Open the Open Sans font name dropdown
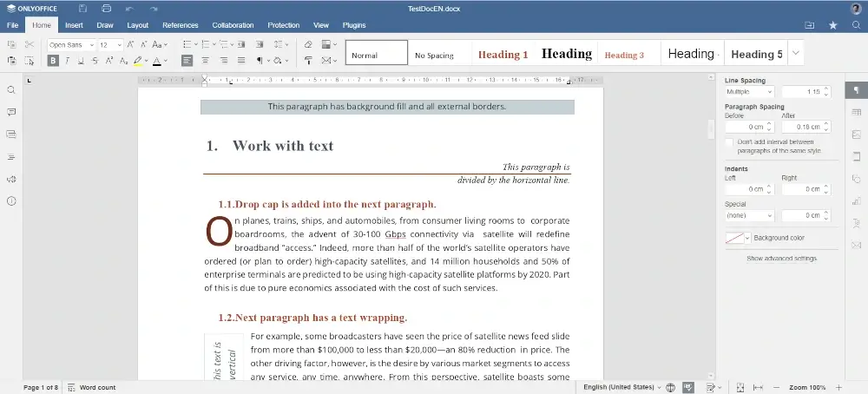Viewport: 868px width, 394px height. coord(91,45)
